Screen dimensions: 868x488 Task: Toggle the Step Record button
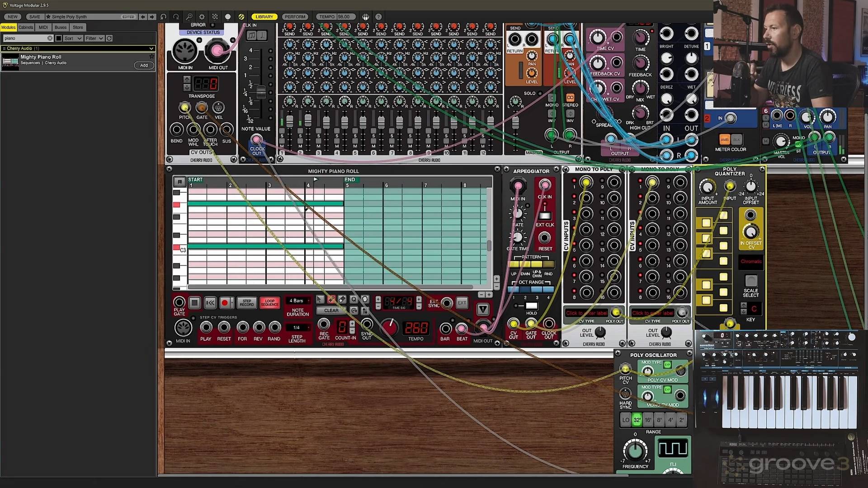pyautogui.click(x=247, y=303)
